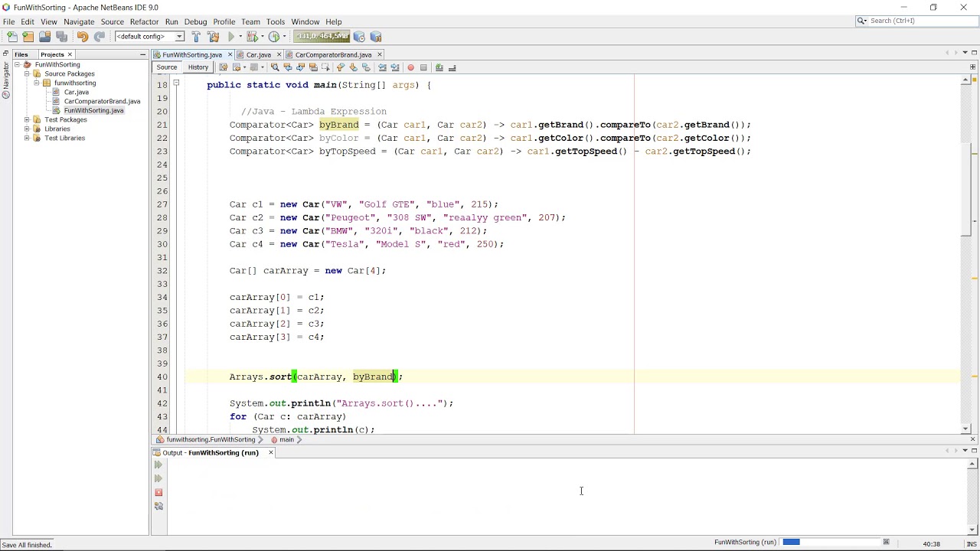The image size is (980, 551).
Task: Collapse the main method code fold
Action: (x=176, y=83)
